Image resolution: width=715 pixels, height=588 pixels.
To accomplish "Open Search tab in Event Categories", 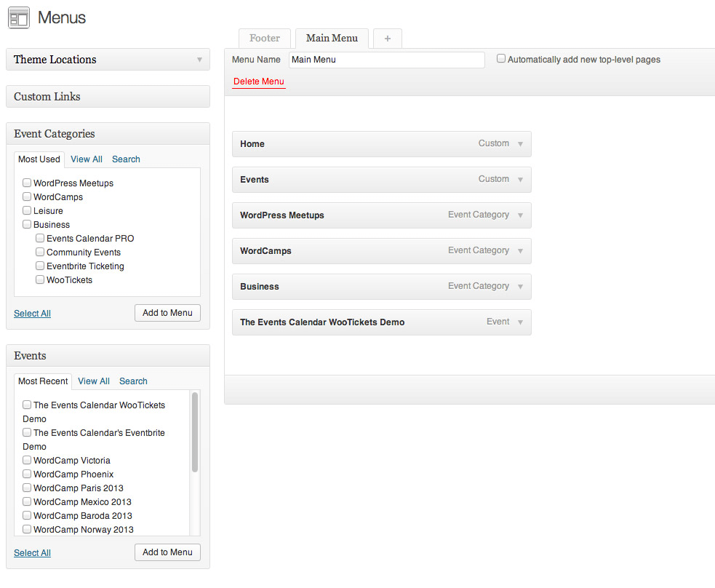I will coord(126,159).
